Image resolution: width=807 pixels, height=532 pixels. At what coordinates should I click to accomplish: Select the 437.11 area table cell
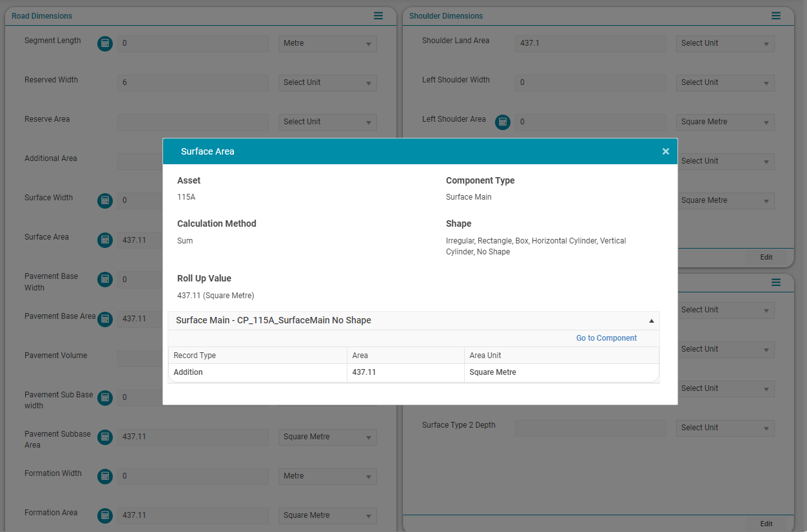pos(405,372)
